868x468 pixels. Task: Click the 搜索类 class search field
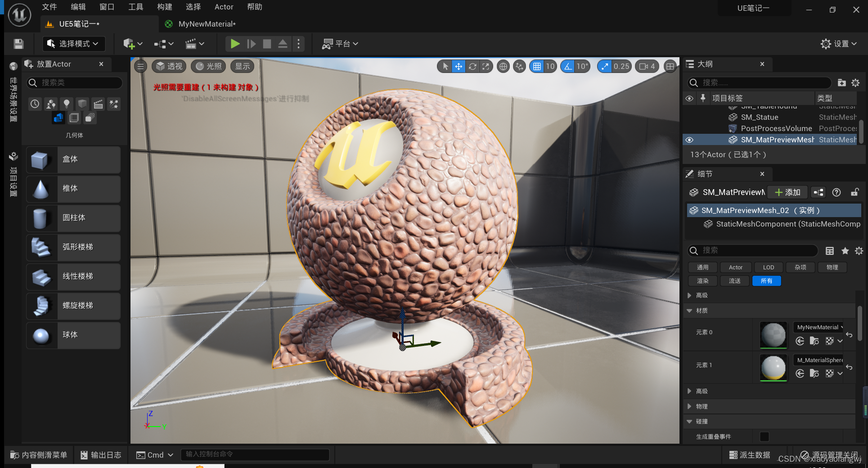coord(75,82)
